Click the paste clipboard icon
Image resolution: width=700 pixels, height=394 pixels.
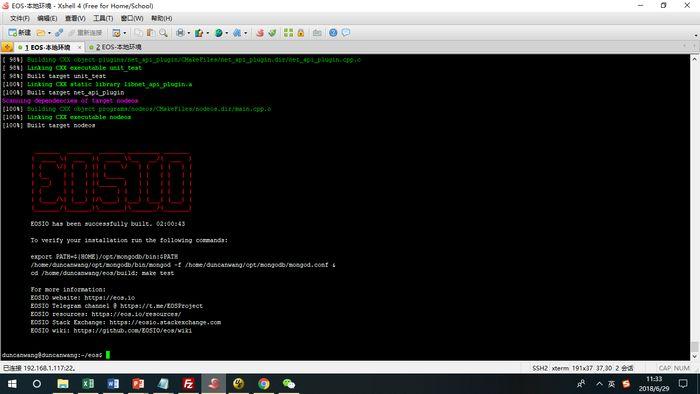(151, 33)
